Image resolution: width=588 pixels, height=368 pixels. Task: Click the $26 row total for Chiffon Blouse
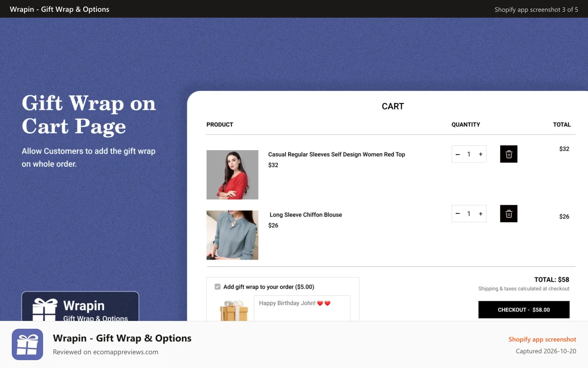[564, 216]
